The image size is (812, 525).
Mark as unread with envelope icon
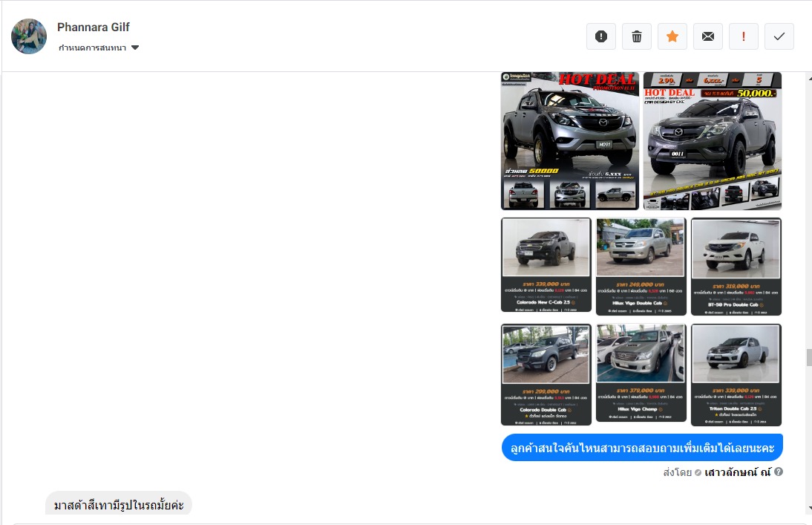tap(708, 36)
